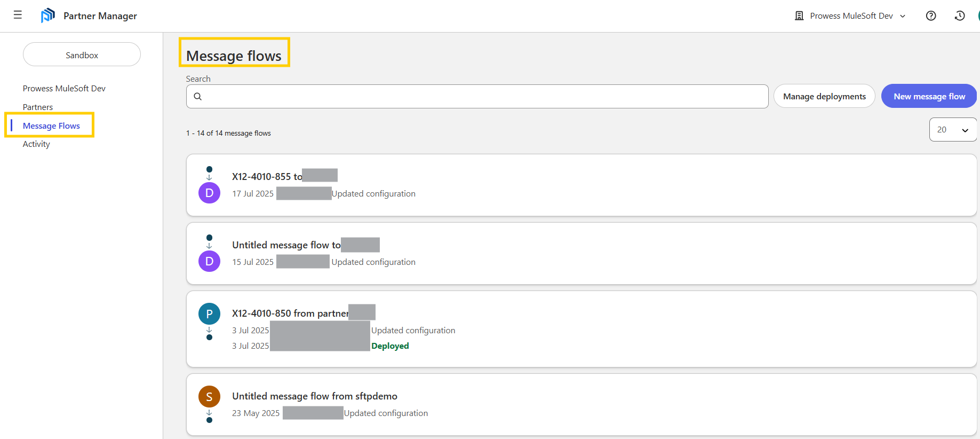Expand the Prowess MuleSoft Dev organization dropdown
The width and height of the screenshot is (980, 439).
[850, 16]
